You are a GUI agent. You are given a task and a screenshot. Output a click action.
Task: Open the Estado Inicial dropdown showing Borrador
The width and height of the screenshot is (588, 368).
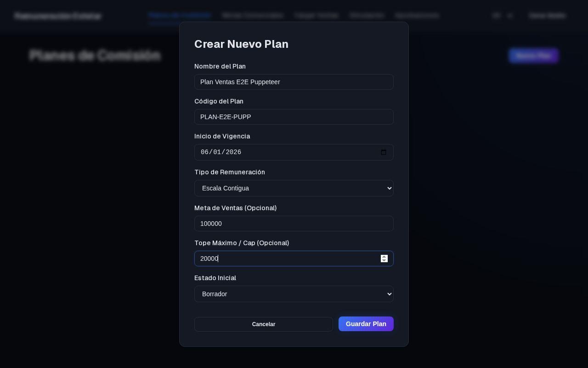point(294,294)
